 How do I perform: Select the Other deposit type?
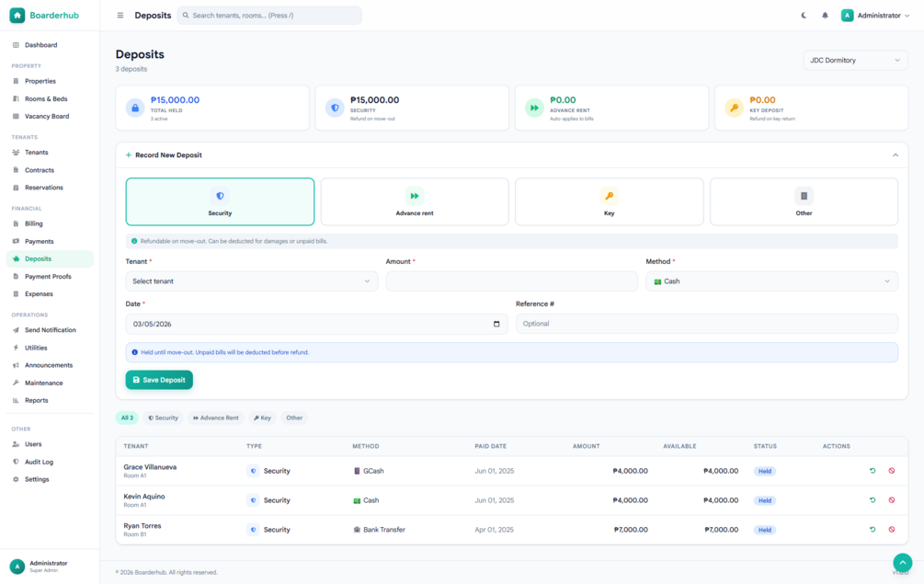click(x=804, y=201)
